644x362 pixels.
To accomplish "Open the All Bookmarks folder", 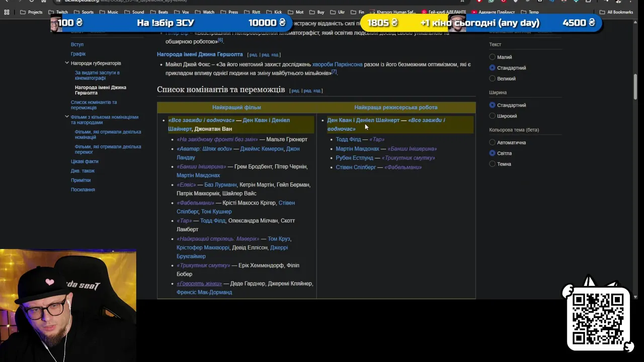I will 616,12.
